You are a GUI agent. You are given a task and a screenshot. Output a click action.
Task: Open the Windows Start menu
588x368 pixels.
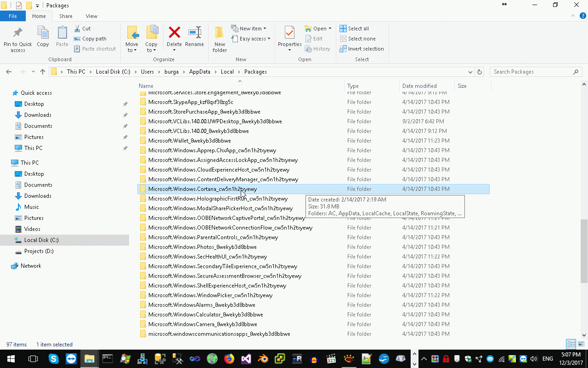pyautogui.click(x=11, y=359)
